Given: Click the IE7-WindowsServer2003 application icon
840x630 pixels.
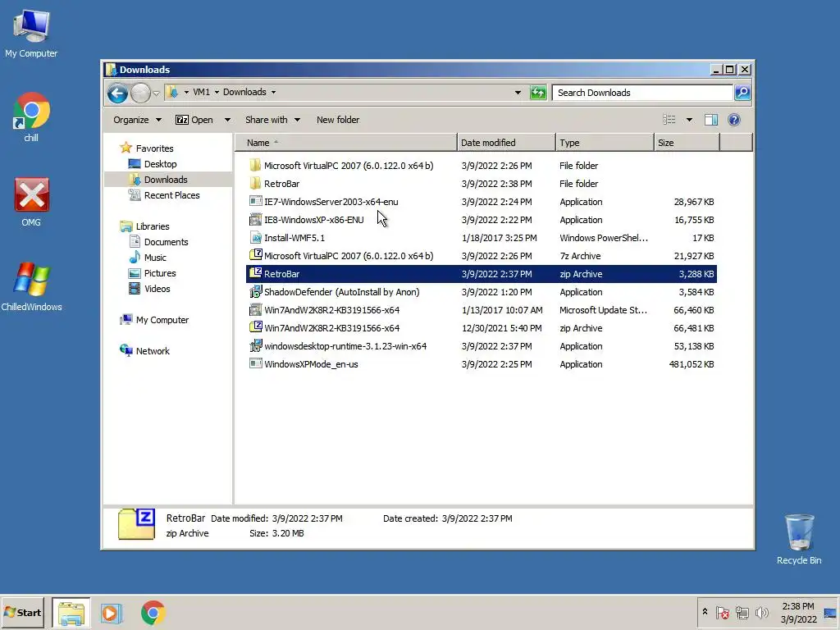Looking at the screenshot, I should click(256, 202).
